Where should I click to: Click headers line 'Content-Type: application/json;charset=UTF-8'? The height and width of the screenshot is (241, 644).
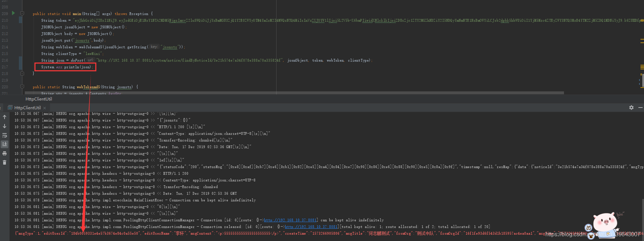(135, 180)
